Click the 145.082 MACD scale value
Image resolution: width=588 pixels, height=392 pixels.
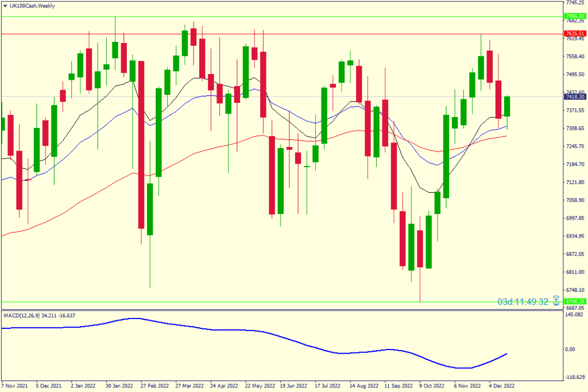[574, 315]
